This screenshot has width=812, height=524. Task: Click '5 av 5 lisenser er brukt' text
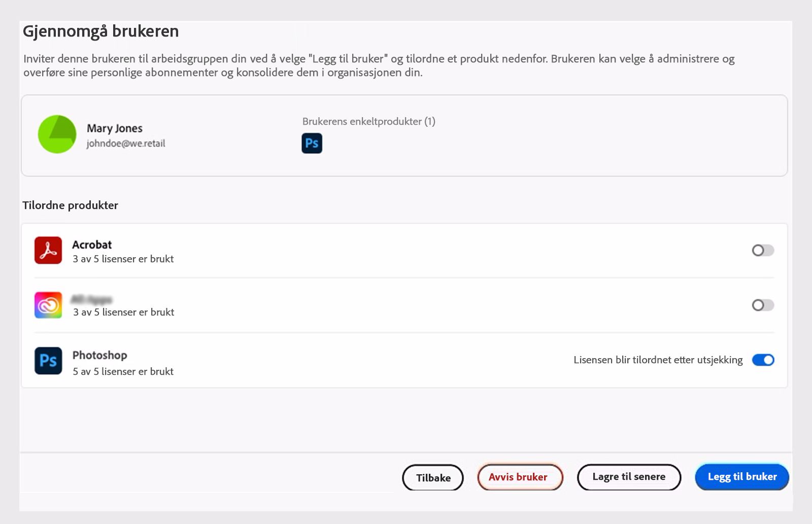123,371
